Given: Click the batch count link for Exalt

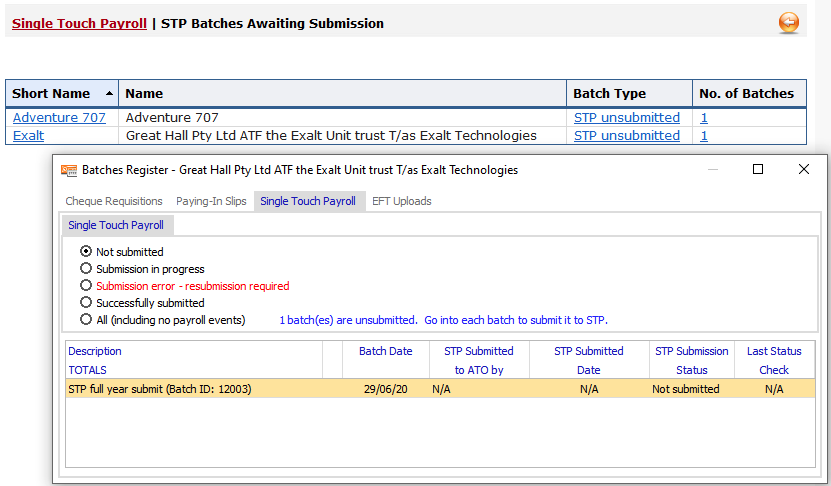Looking at the screenshot, I should (x=703, y=135).
